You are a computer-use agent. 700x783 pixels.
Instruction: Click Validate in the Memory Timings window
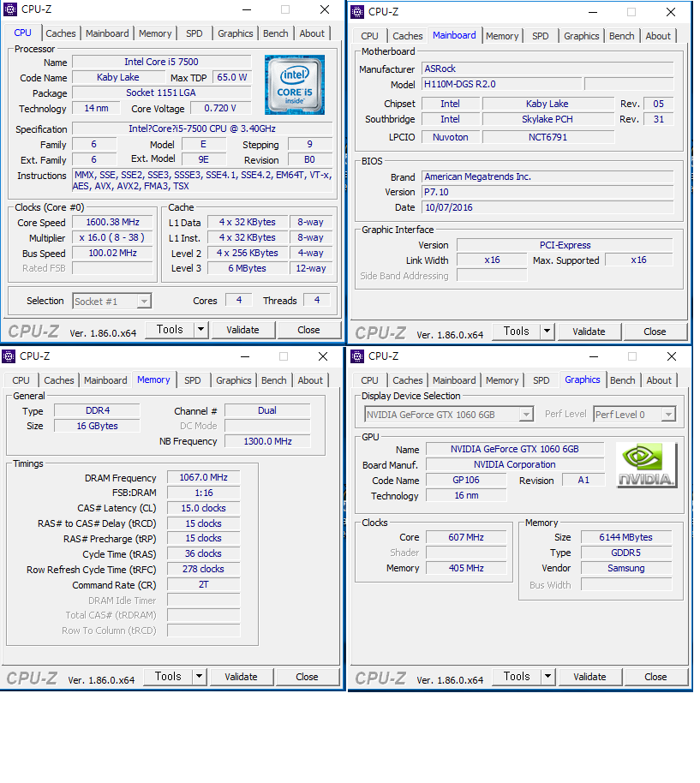(x=241, y=677)
